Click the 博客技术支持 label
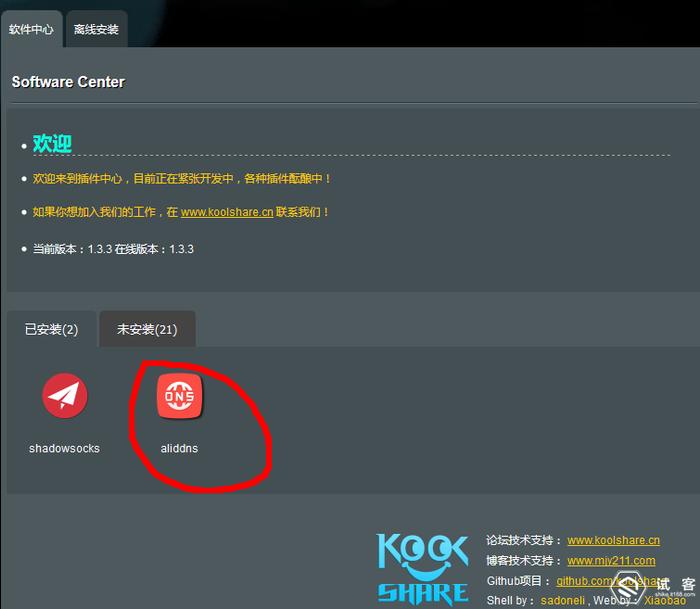This screenshot has height=609, width=700. [523, 560]
